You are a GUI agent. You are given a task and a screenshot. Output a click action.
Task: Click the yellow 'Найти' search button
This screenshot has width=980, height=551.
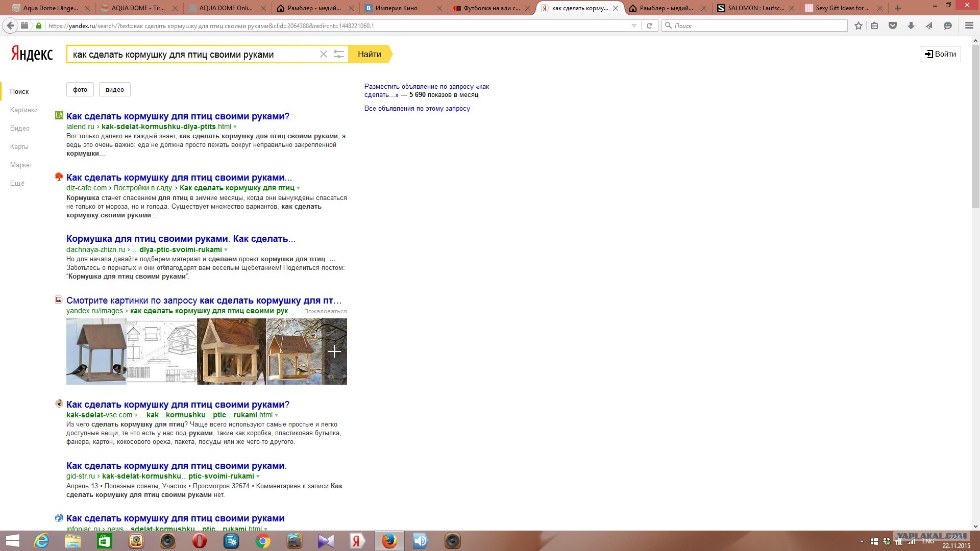click(x=370, y=54)
